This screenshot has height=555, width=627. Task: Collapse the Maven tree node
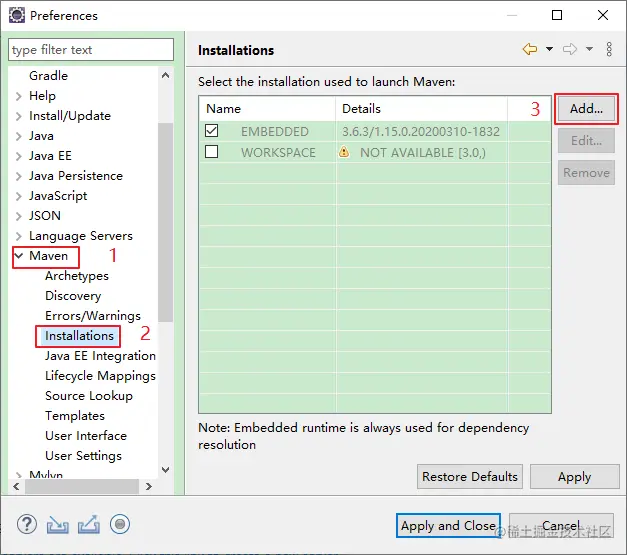tap(19, 256)
